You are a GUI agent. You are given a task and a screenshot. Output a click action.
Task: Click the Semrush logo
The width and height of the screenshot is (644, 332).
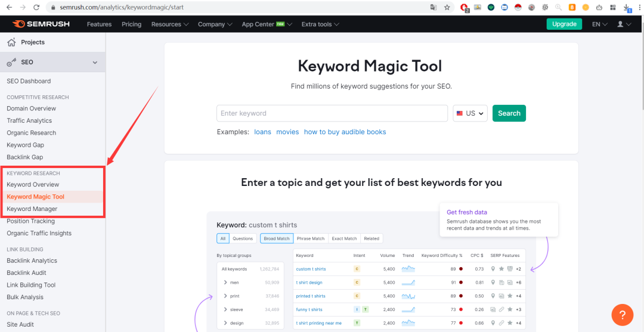(41, 24)
